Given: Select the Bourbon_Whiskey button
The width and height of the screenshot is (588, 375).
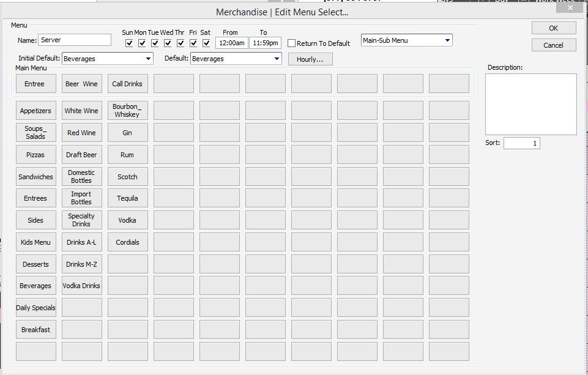Looking at the screenshot, I should [x=127, y=111].
